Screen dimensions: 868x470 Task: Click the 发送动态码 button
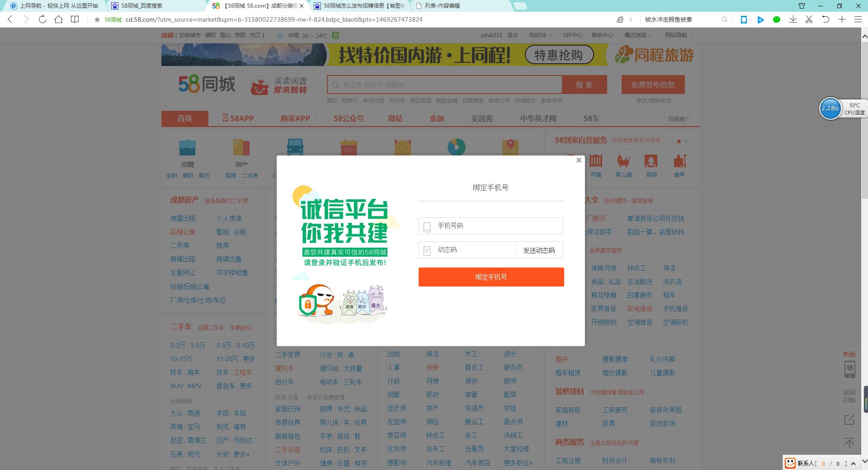pyautogui.click(x=539, y=250)
